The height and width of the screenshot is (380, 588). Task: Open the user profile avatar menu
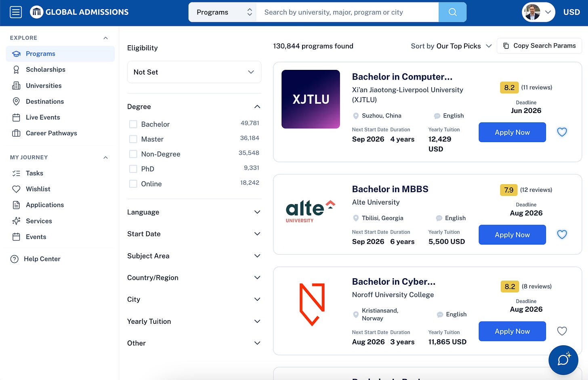pos(538,12)
